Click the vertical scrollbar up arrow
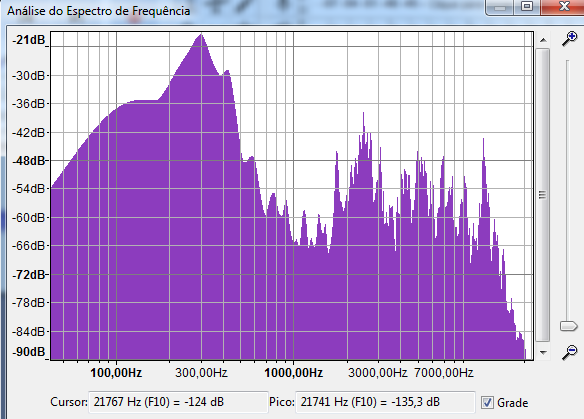584x419 pixels. (x=543, y=40)
